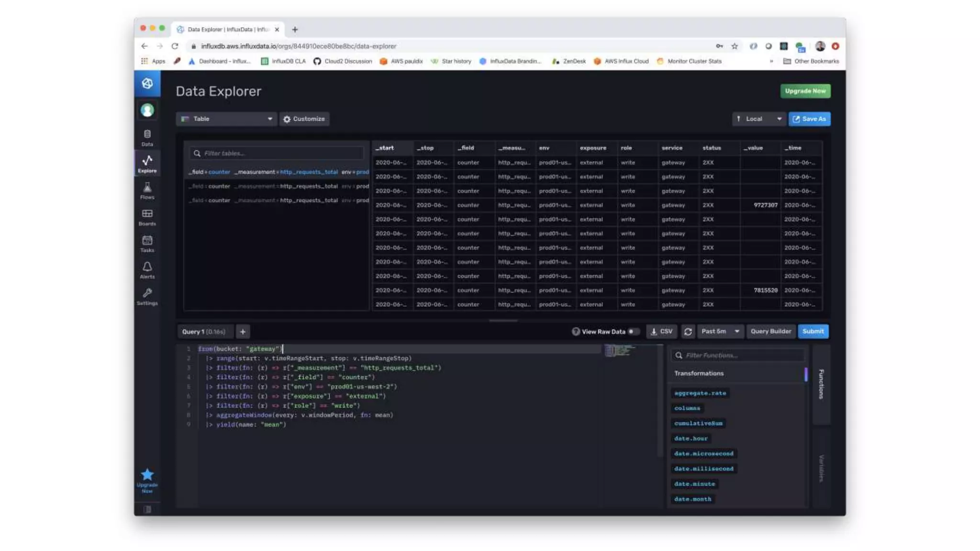Click the Filter tables search field
Viewport: 980px width, 551px height.
coord(278,153)
